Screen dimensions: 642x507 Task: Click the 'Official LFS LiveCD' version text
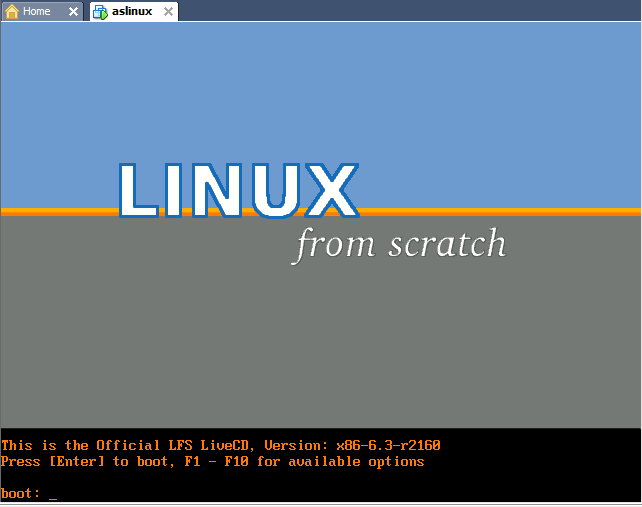(221, 445)
